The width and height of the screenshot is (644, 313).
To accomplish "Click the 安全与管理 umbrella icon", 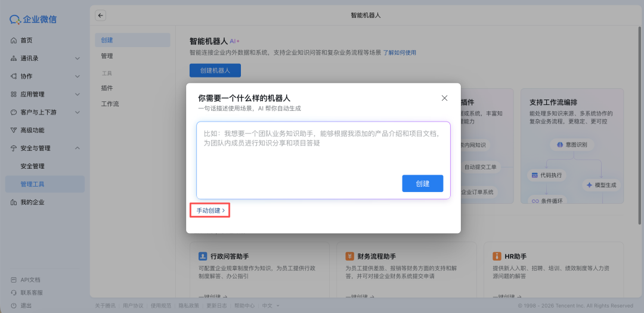I will click(14, 148).
